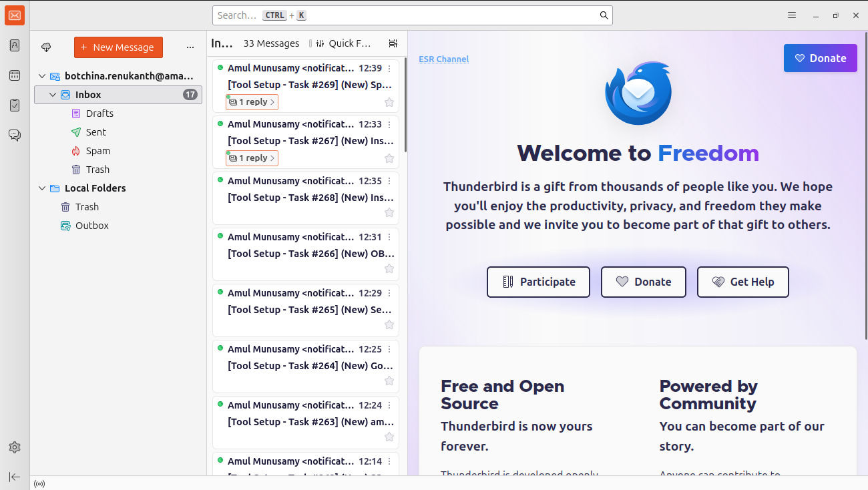
Task: Open folder pane options menu
Action: (x=190, y=47)
